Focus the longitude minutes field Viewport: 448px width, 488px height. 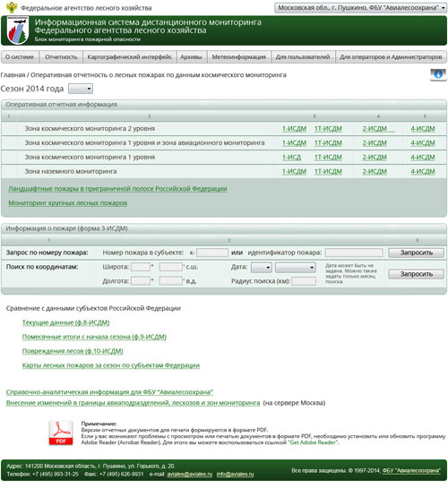pyautogui.click(x=171, y=281)
